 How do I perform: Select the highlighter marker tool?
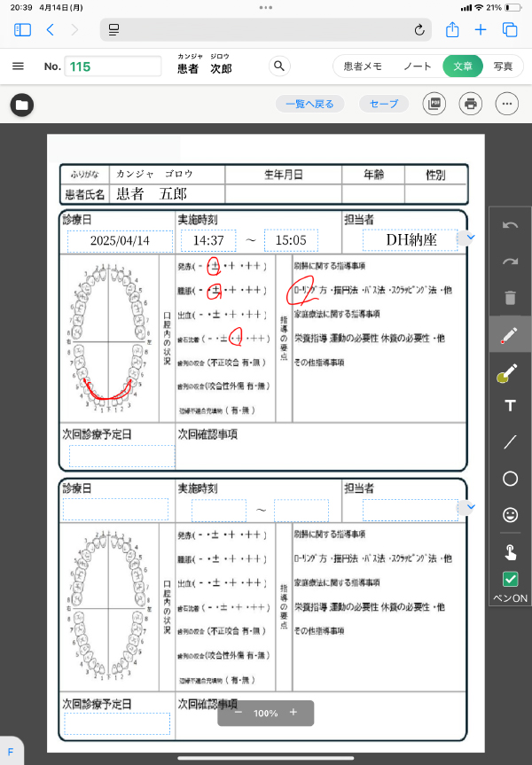(x=510, y=373)
